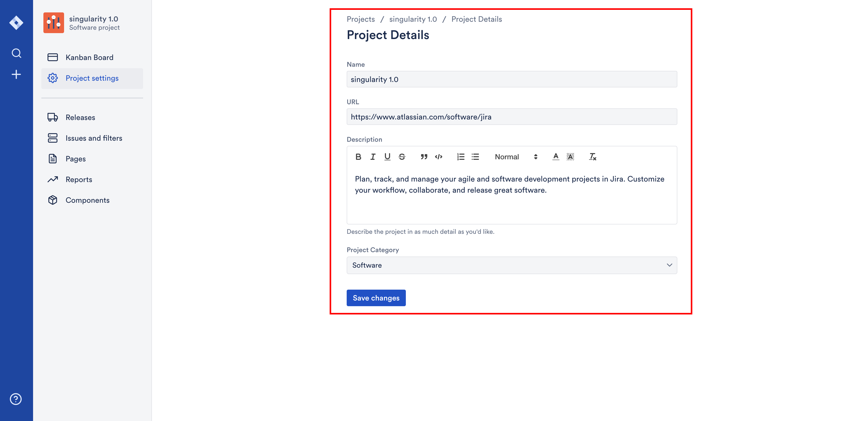The width and height of the screenshot is (868, 421).
Task: Insert a code block in the description
Action: [x=438, y=157]
